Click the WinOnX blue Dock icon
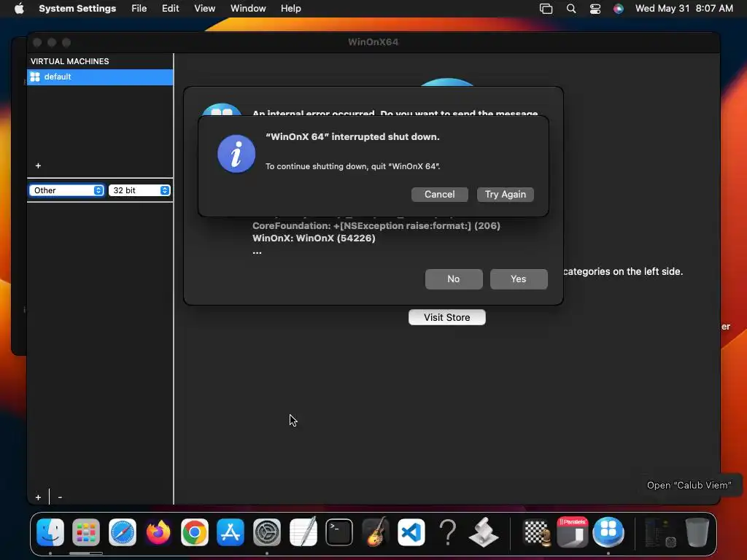The height and width of the screenshot is (560, 747). 608,532
